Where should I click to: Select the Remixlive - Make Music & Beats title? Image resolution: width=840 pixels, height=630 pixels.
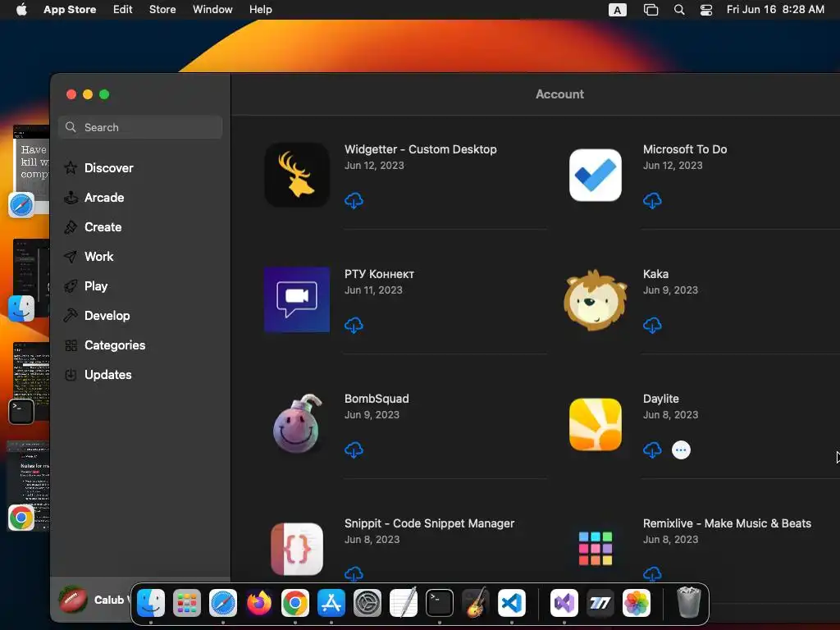(x=727, y=523)
